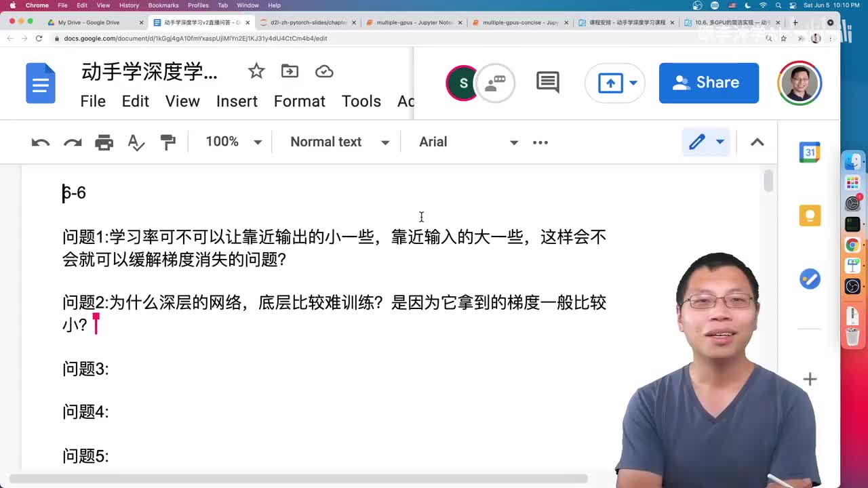Open the Trash in the Dock
This screenshot has height=488, width=868.
853,336
